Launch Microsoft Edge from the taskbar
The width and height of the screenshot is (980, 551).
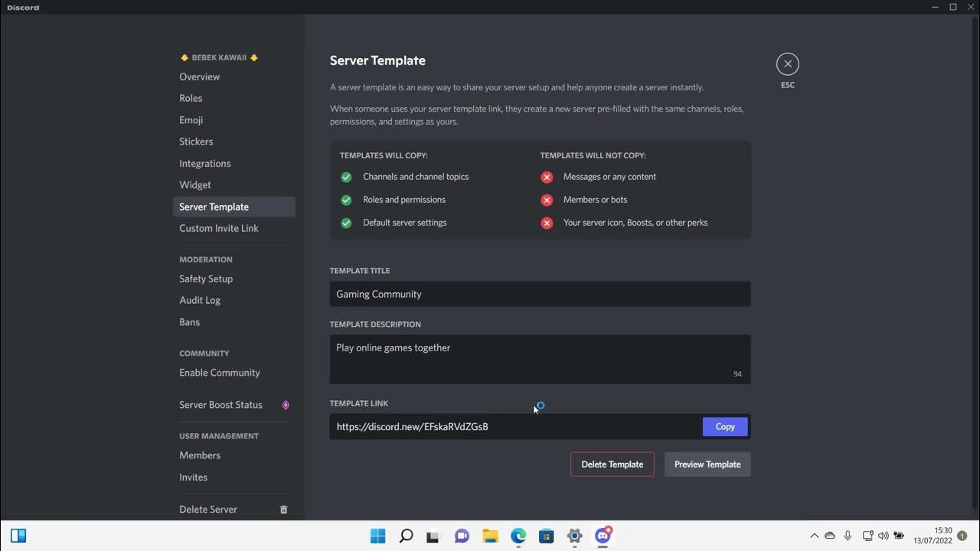(518, 536)
